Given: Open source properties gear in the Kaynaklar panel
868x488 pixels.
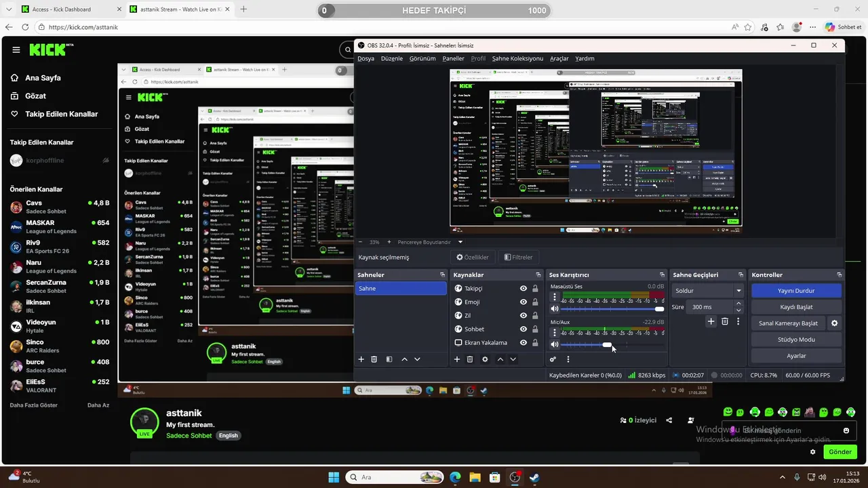Looking at the screenshot, I should click(x=485, y=359).
